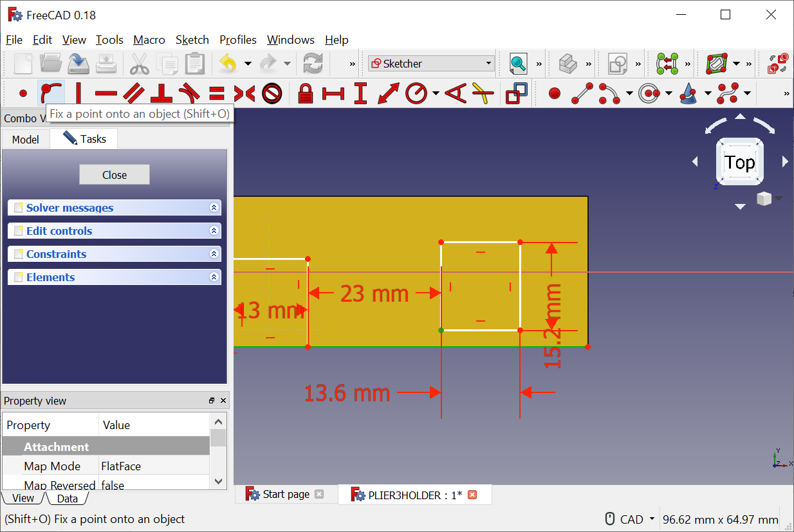The image size is (794, 532).
Task: Select horizontal distance constraint tool
Action: [x=333, y=94]
